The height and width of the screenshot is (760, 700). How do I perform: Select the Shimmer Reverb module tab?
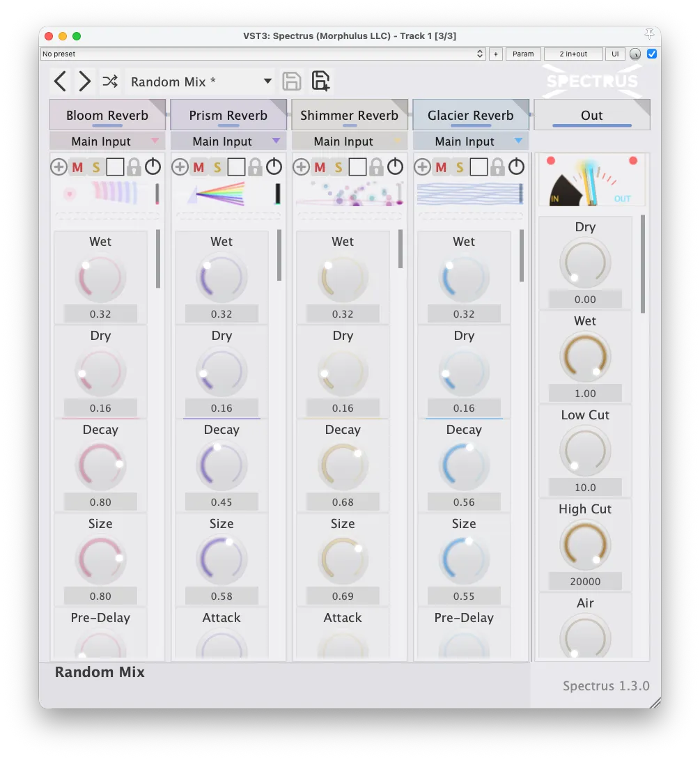(350, 115)
